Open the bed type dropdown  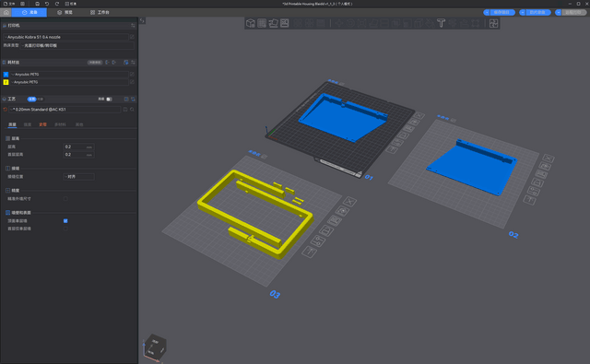pyautogui.click(x=77, y=45)
